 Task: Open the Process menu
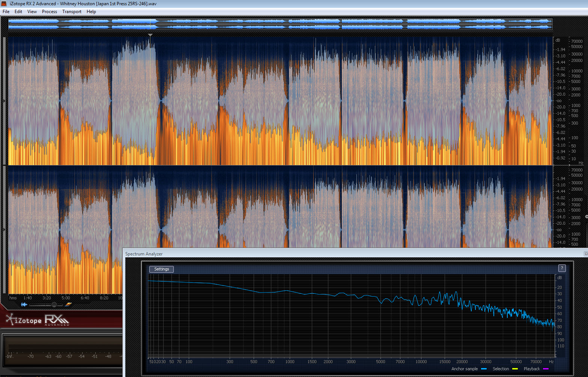pos(50,12)
